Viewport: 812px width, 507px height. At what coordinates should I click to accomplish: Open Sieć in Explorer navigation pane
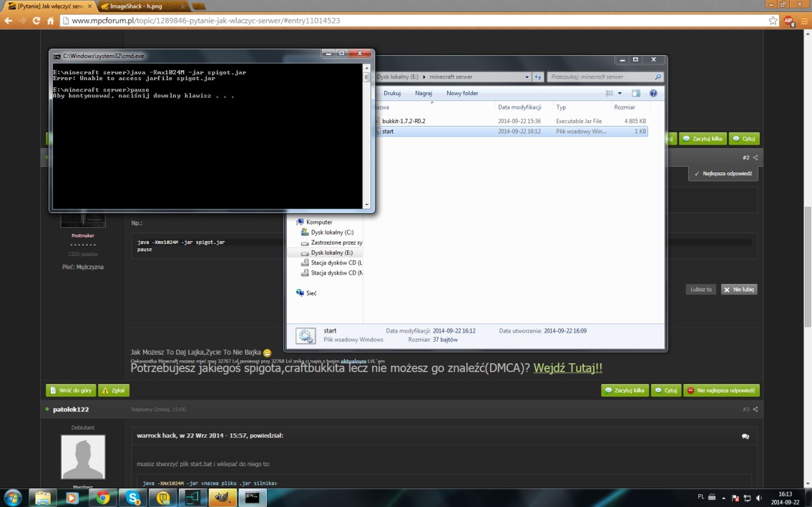(x=306, y=293)
